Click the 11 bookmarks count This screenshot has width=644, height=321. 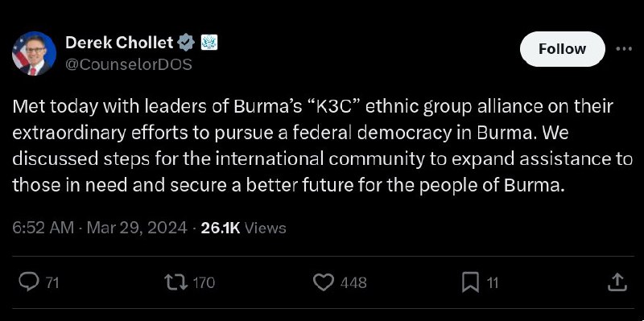[x=493, y=283]
